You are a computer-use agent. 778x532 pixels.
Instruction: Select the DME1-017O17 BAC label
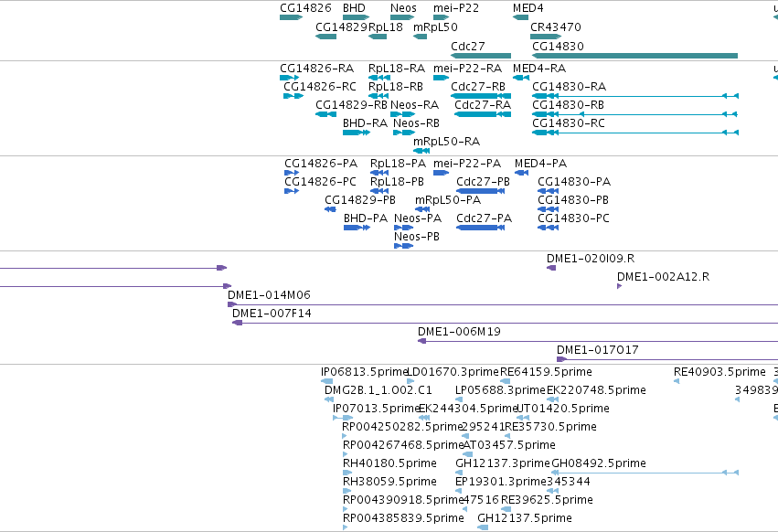597,350
